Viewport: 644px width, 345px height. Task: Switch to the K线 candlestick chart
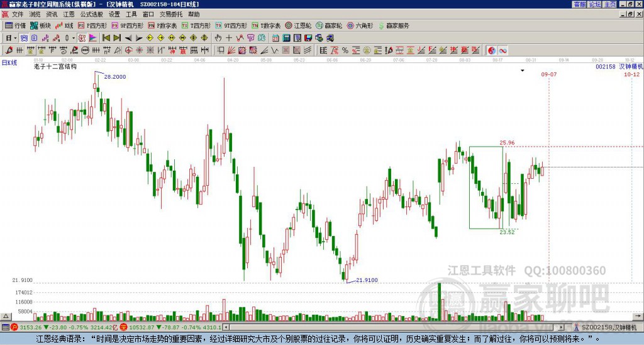click(64, 25)
